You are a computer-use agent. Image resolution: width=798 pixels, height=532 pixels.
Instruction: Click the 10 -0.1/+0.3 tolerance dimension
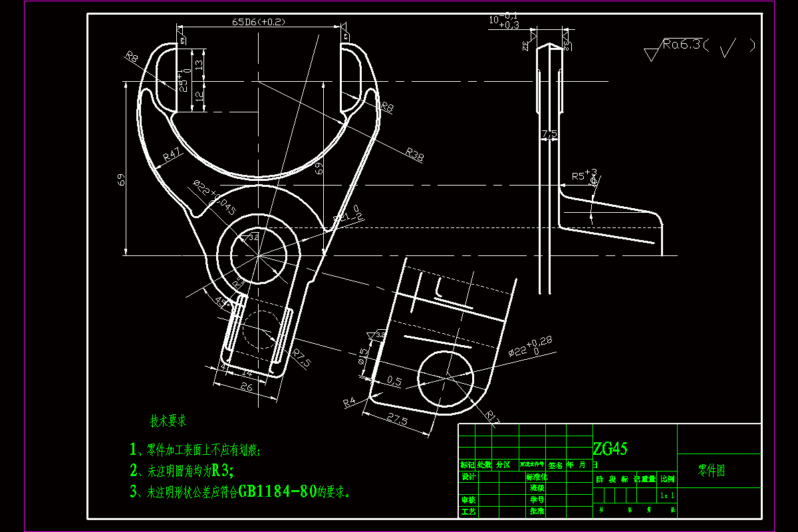click(x=504, y=21)
